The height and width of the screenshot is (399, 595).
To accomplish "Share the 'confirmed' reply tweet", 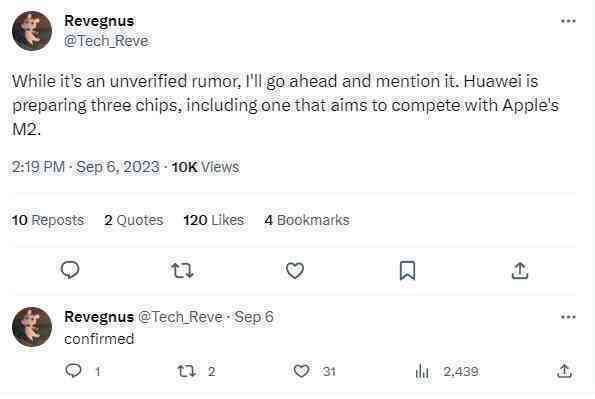I will click(564, 371).
